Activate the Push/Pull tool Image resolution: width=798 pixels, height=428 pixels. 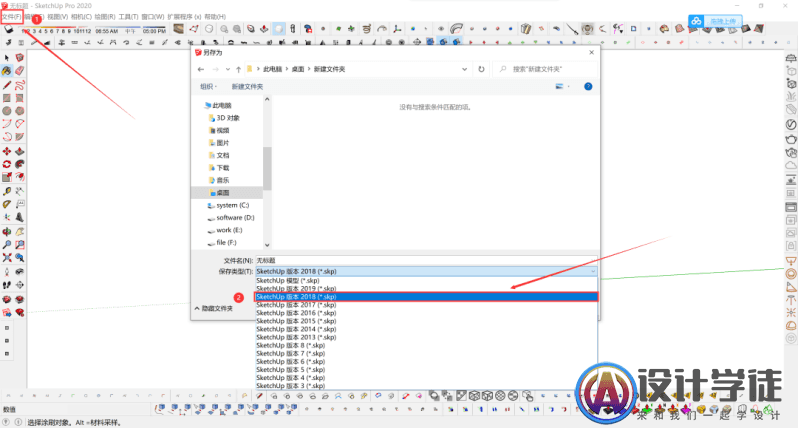pyautogui.click(x=20, y=151)
